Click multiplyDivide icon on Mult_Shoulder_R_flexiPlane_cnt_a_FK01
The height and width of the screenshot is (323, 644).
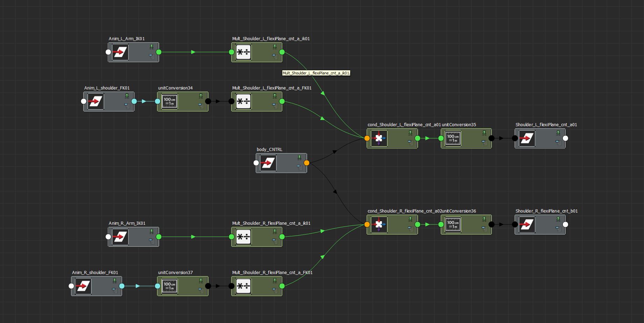tap(243, 286)
